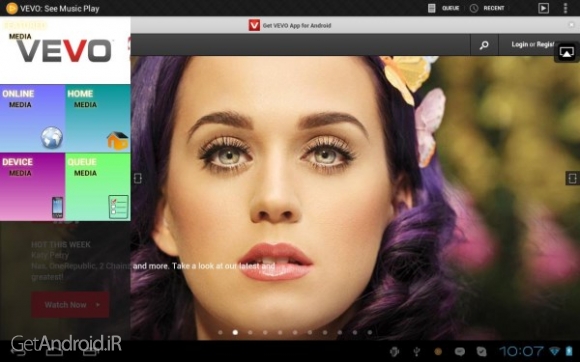Tap the right edge panel handle icon
This screenshot has height=362, width=580.
point(572,178)
